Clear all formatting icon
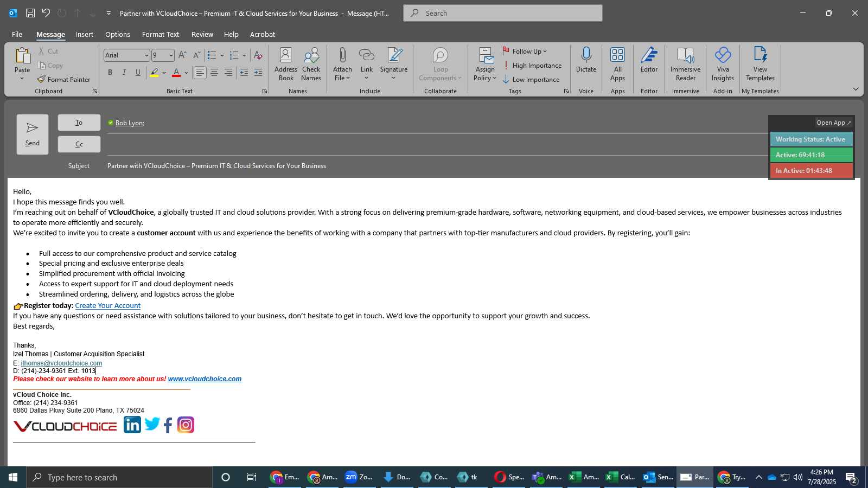 point(258,55)
